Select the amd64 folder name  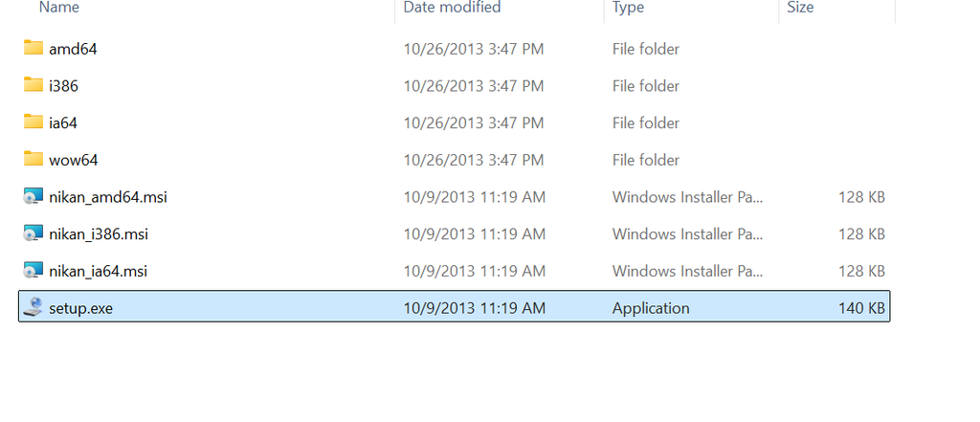73,49
